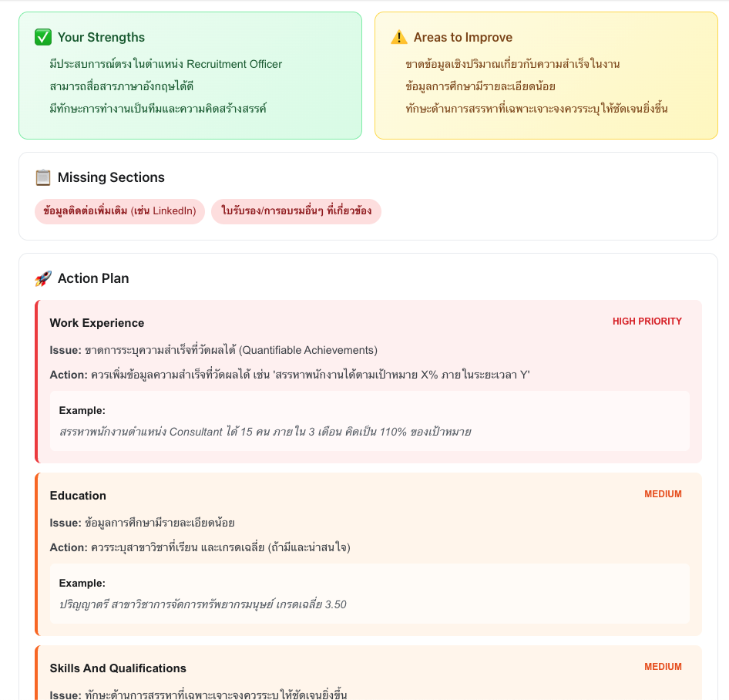Click the Your Strengths panel heading

100,36
